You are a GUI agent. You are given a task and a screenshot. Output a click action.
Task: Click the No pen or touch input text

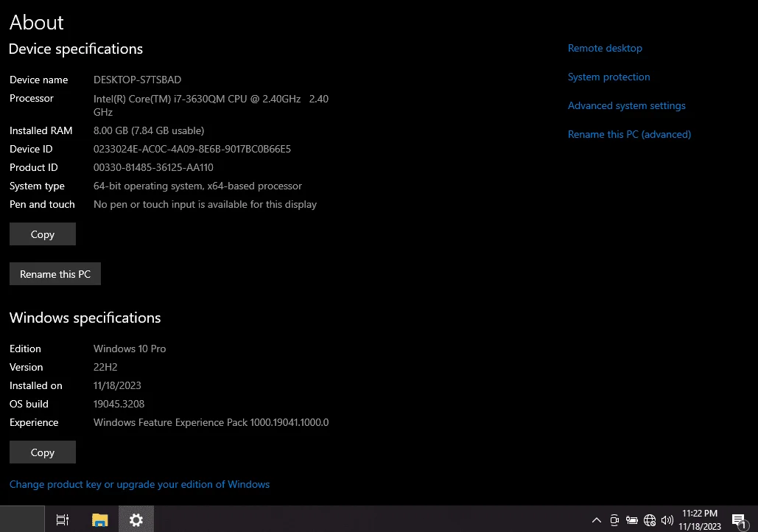[205, 205]
